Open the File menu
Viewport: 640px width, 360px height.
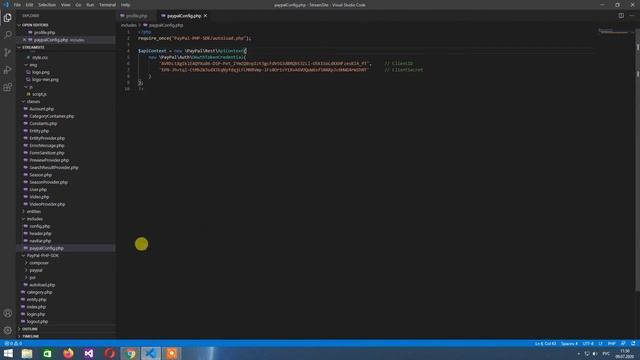tap(17, 5)
